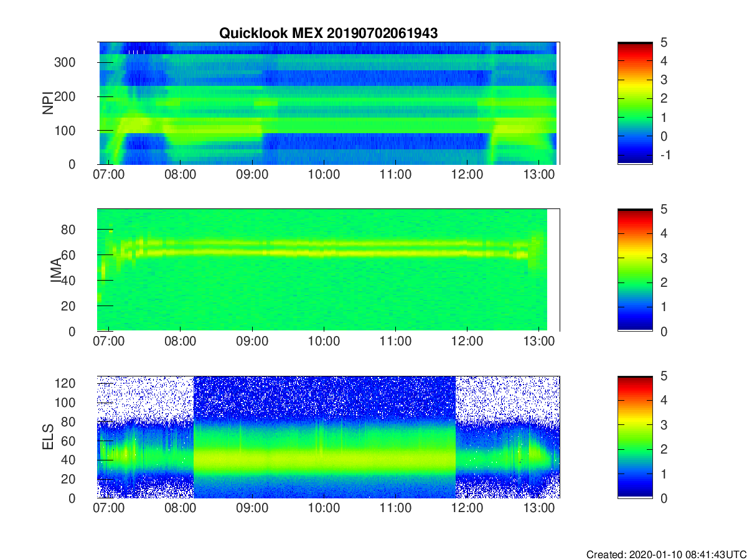Click the NPI axis label

point(47,103)
